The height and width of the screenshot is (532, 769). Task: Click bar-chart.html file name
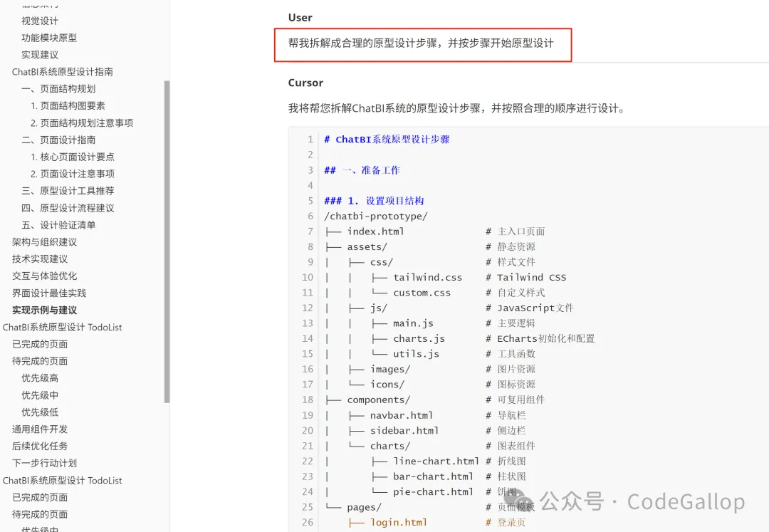coord(433,476)
